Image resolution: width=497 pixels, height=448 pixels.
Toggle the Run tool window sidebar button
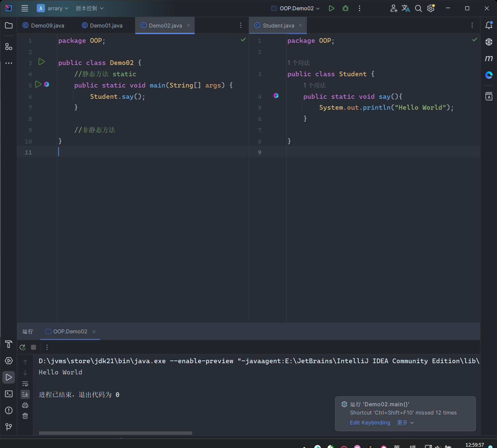9,377
